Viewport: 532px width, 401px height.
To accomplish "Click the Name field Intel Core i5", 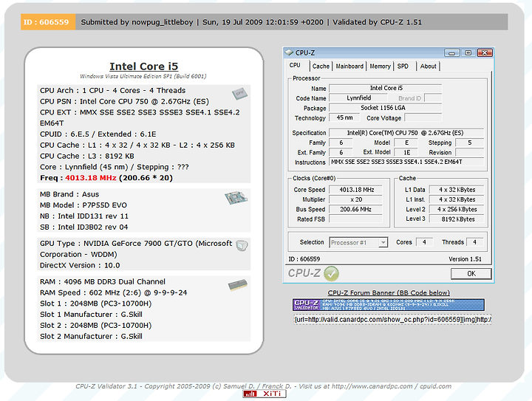I will click(x=386, y=88).
